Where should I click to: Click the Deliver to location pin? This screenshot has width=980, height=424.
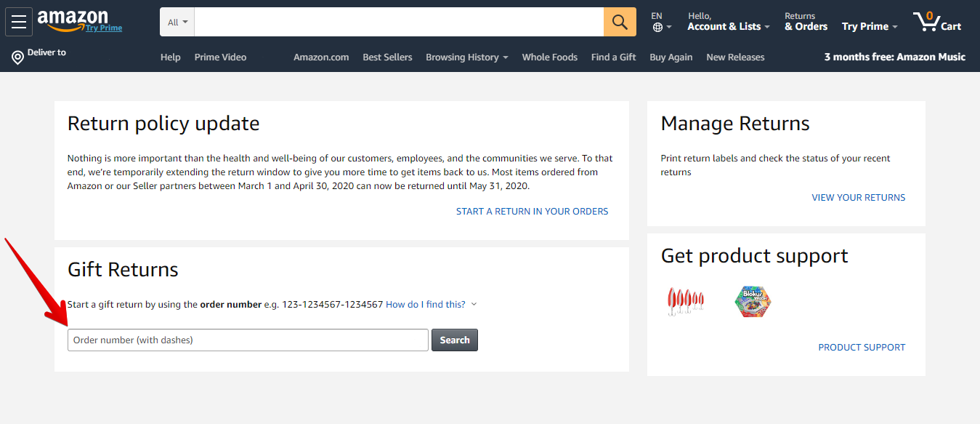16,56
